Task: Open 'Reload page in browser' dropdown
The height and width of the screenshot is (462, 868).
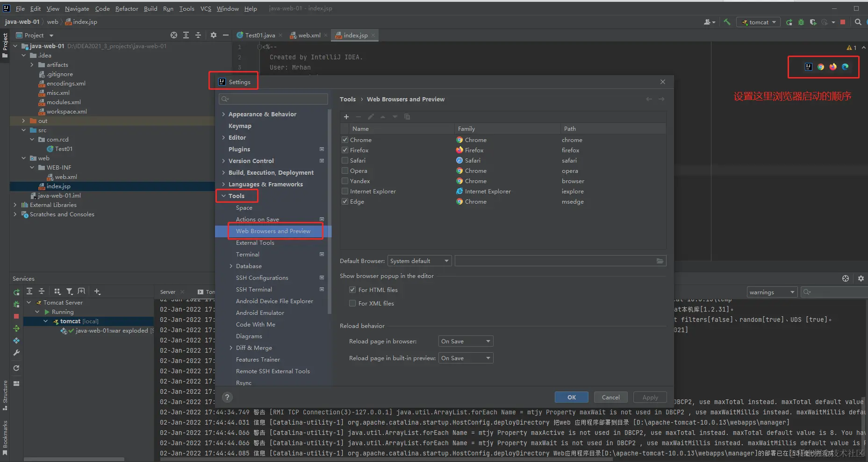Action: coord(466,341)
